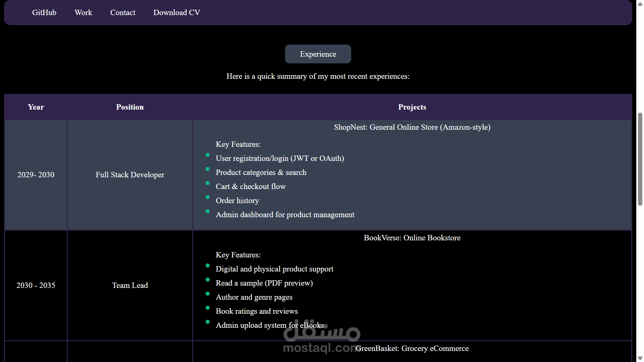Screen dimensions: 644x362
Task: Select the Position column header
Action: coord(130,107)
